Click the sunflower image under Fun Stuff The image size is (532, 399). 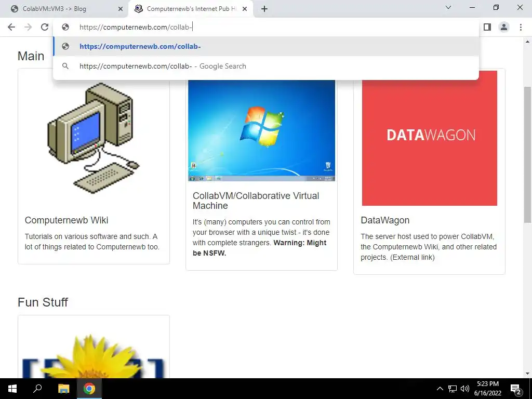click(x=94, y=355)
